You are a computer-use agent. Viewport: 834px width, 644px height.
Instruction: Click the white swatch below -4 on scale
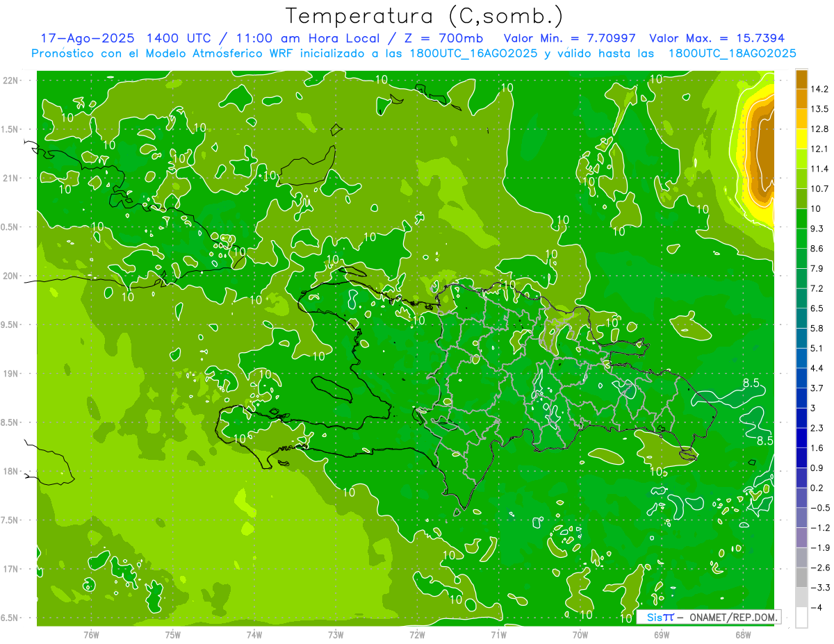click(801, 618)
